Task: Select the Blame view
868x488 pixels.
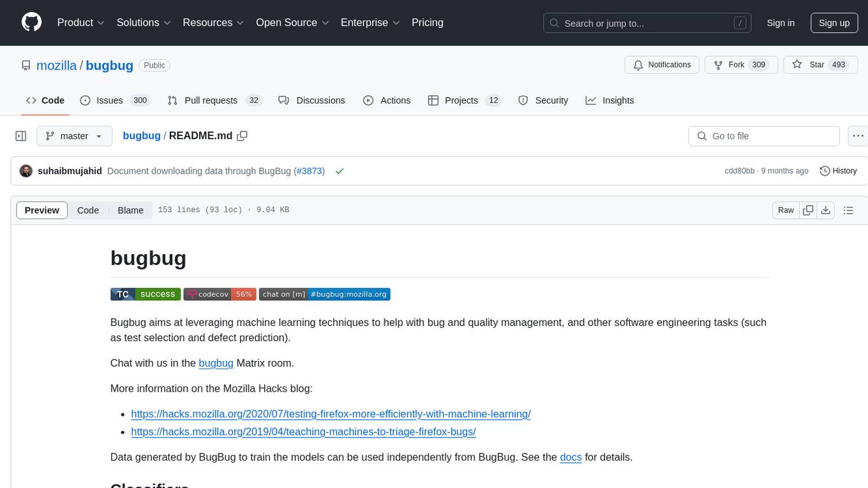Action: click(x=130, y=210)
